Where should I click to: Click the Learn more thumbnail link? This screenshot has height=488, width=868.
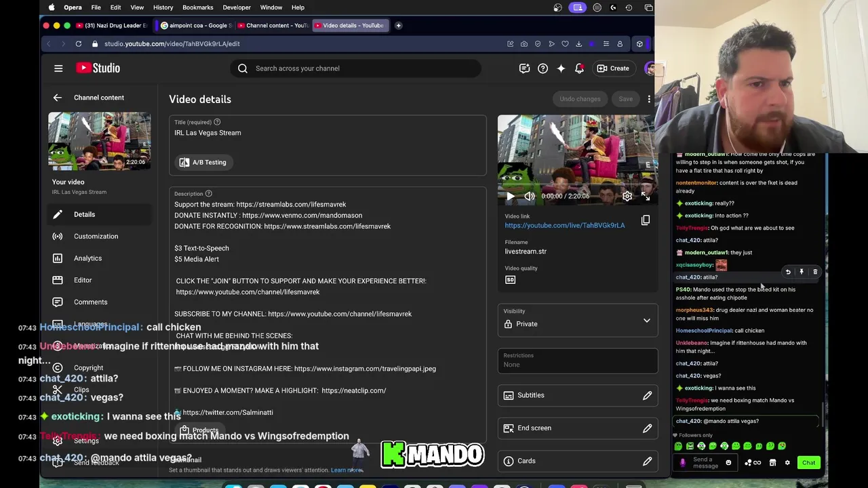pyautogui.click(x=347, y=470)
